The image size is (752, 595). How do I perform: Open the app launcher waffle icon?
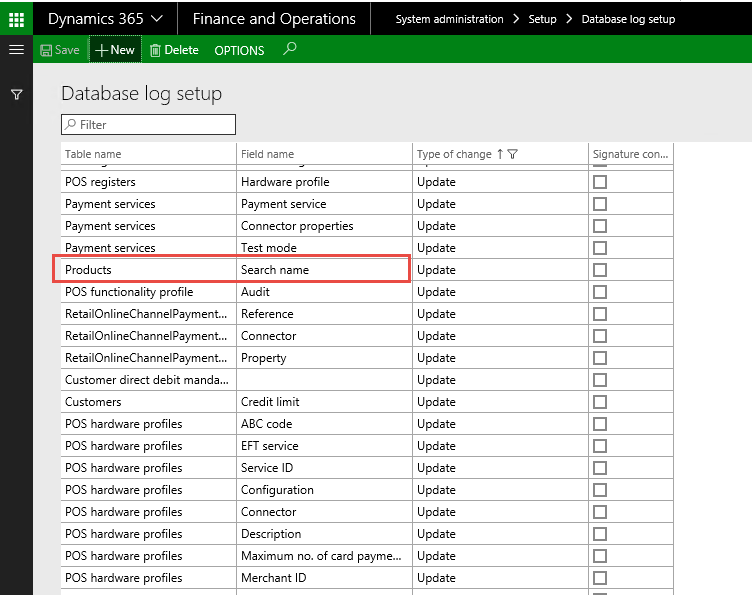point(16,19)
